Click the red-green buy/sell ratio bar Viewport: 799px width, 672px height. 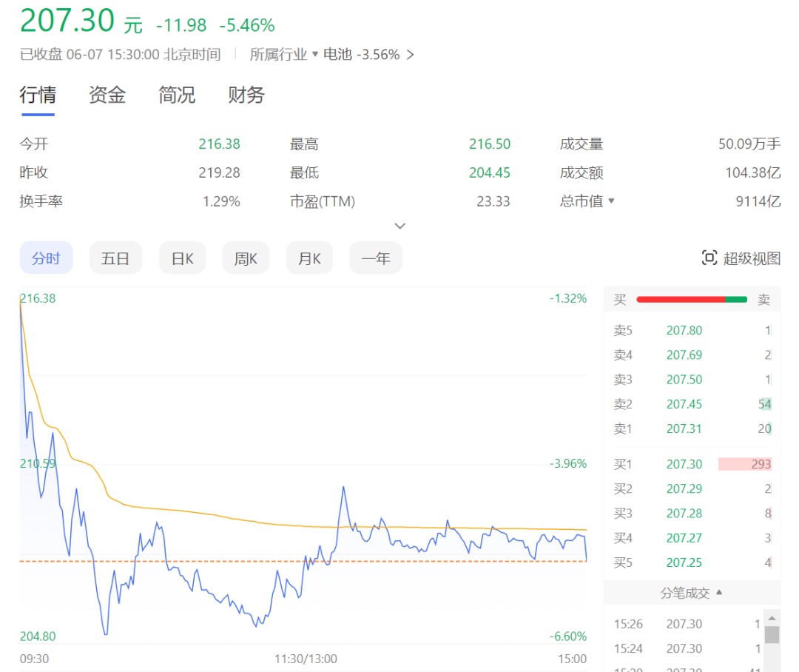(x=691, y=299)
